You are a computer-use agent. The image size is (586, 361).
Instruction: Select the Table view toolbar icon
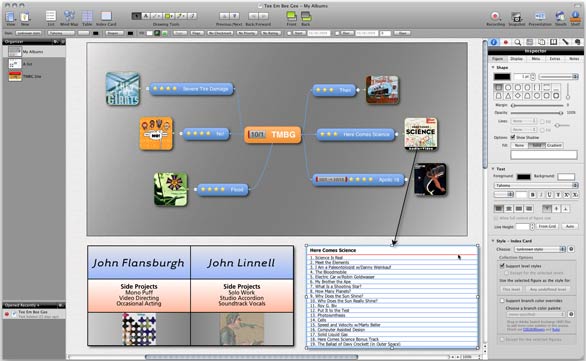coord(87,16)
